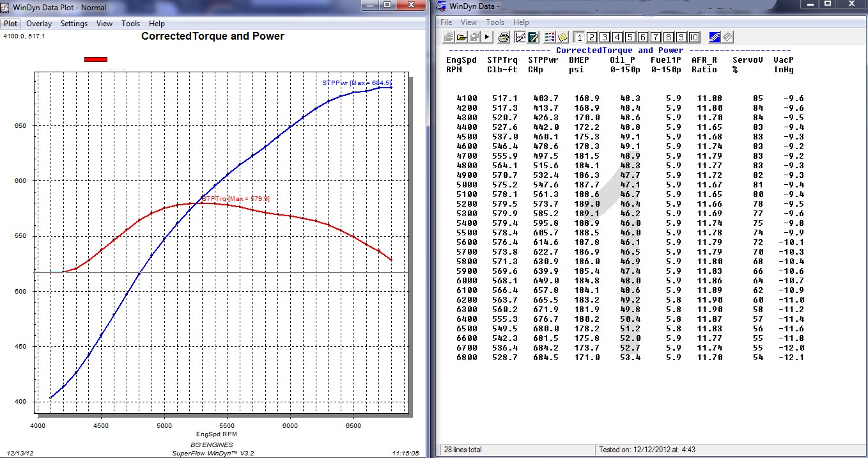Click torque value 579.9 in the 5300 row
The height and width of the screenshot is (458, 868).
(506, 214)
